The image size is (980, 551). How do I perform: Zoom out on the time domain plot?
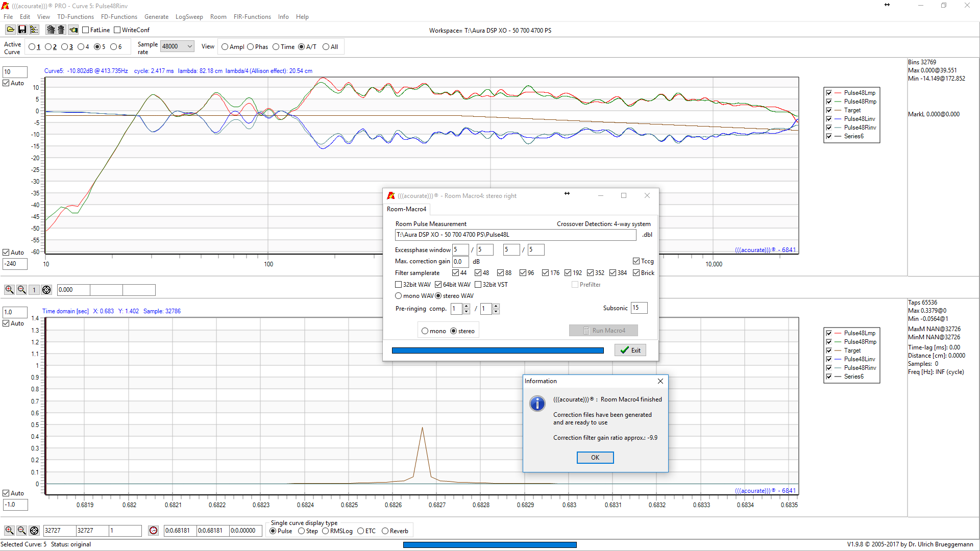point(21,531)
